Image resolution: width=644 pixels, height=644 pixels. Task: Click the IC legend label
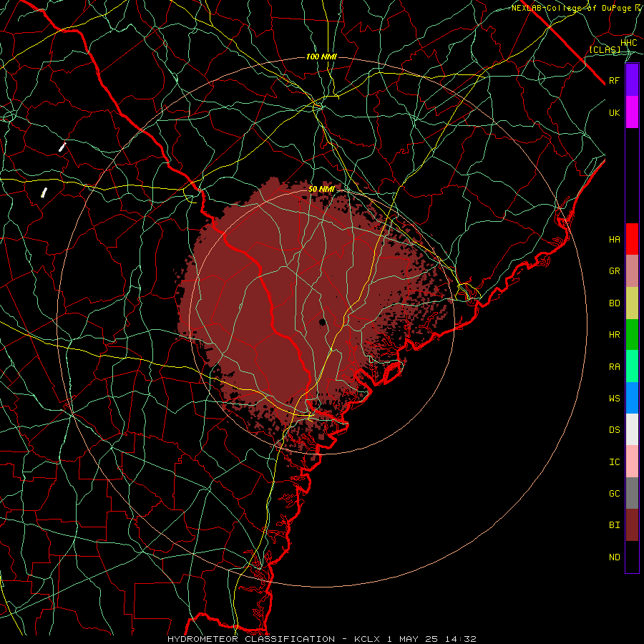coord(615,462)
